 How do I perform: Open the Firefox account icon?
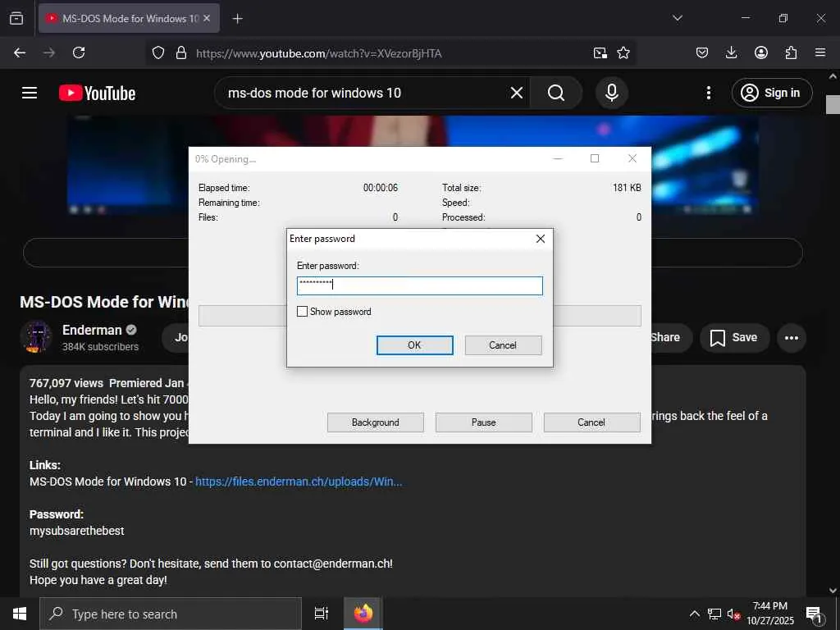click(760, 52)
